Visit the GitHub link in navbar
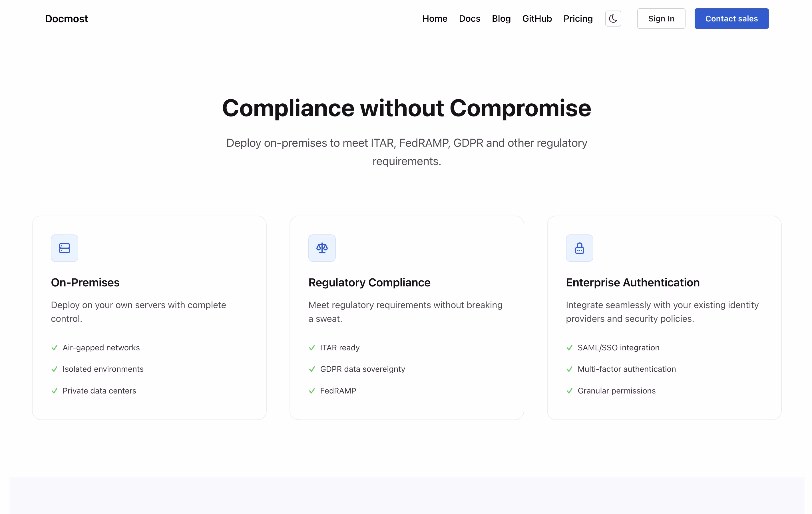Viewport: 812px width, 514px height. tap(537, 19)
